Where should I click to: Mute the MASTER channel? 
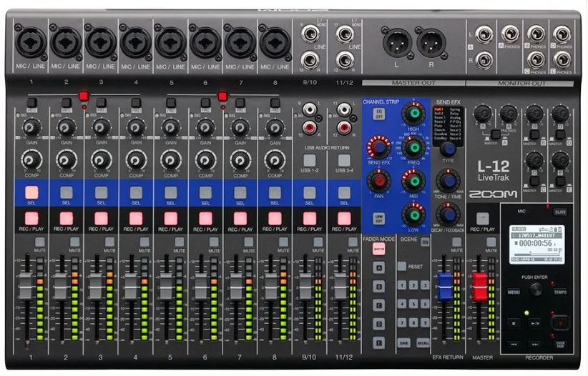491,242
